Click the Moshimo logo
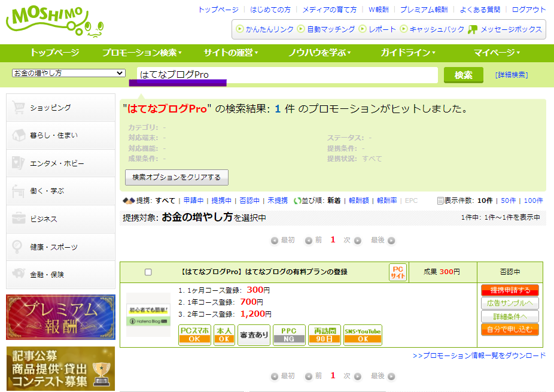The height and width of the screenshot is (392, 554). click(x=55, y=22)
